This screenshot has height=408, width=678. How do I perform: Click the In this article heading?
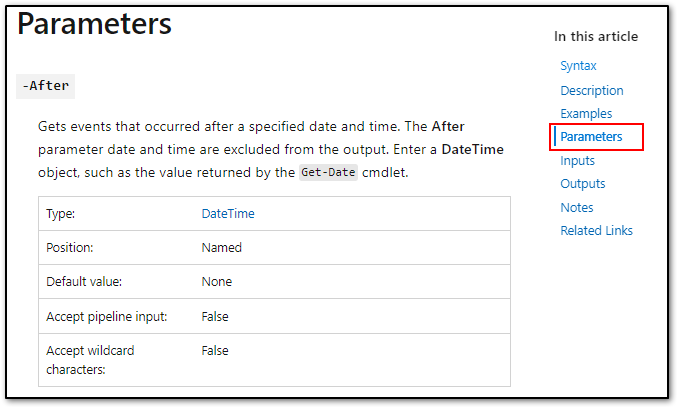596,36
